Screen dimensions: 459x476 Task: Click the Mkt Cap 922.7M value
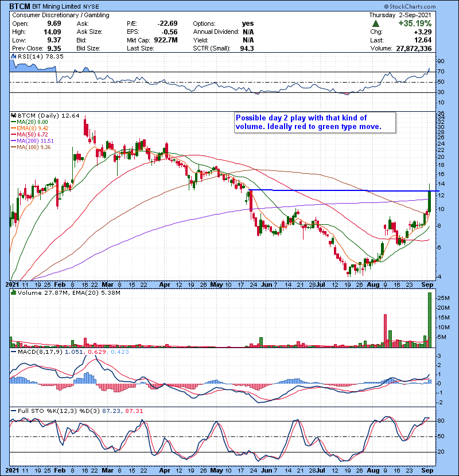pos(166,40)
